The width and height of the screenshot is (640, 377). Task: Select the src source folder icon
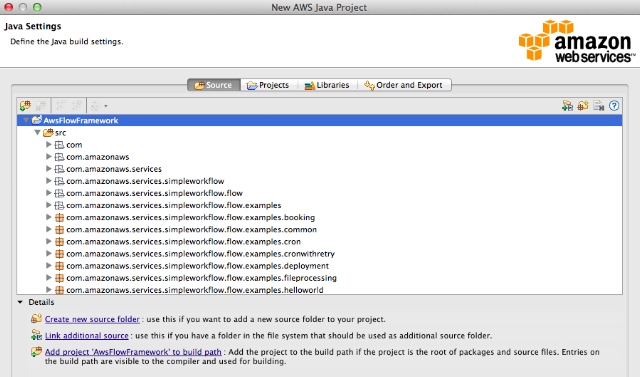click(x=48, y=133)
